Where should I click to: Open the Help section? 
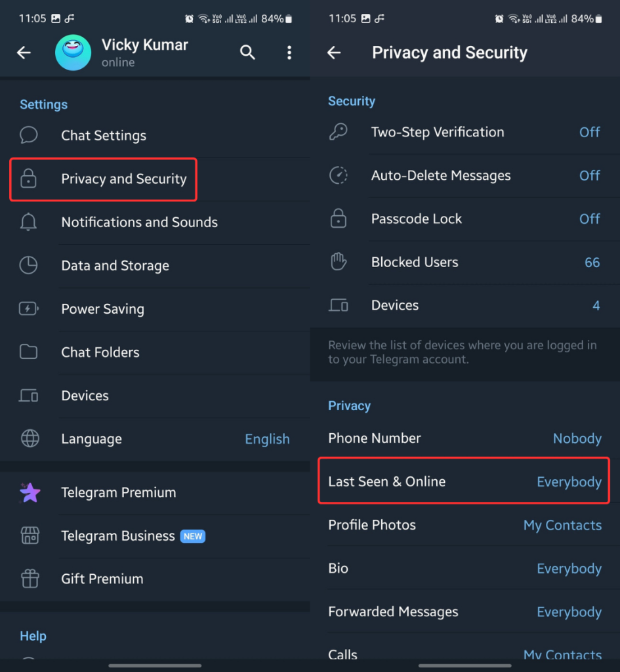[33, 636]
